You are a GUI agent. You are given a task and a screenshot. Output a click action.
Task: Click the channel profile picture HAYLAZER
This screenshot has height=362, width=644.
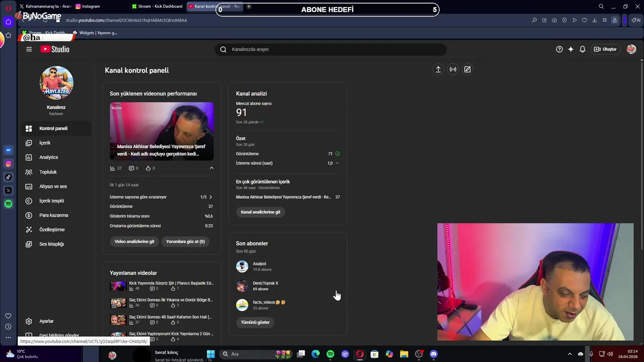[x=56, y=83]
